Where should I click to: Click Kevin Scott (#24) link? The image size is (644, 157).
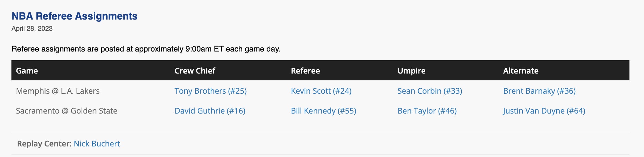point(321,91)
